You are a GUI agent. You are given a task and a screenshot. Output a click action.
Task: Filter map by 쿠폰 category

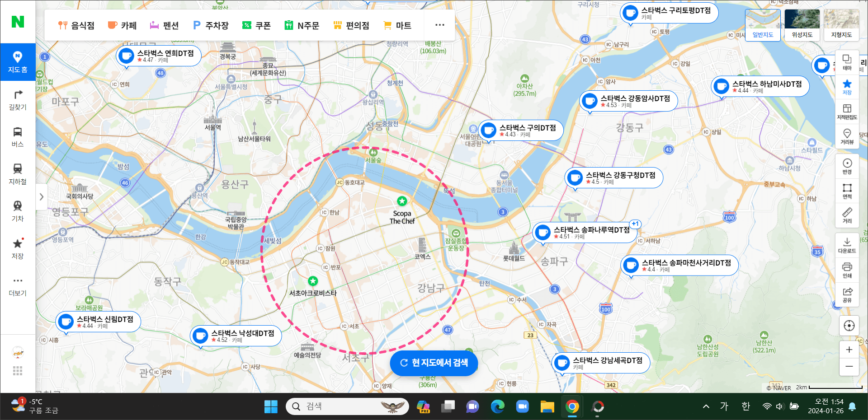pos(256,25)
